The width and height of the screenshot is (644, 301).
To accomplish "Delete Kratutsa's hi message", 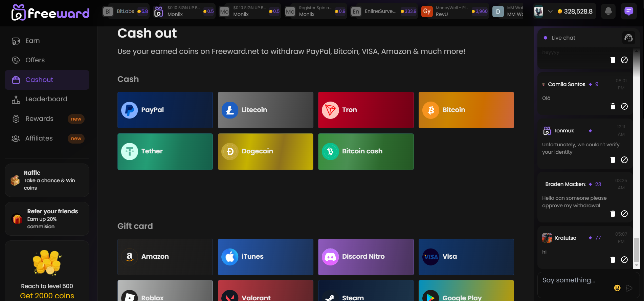I will point(613,260).
